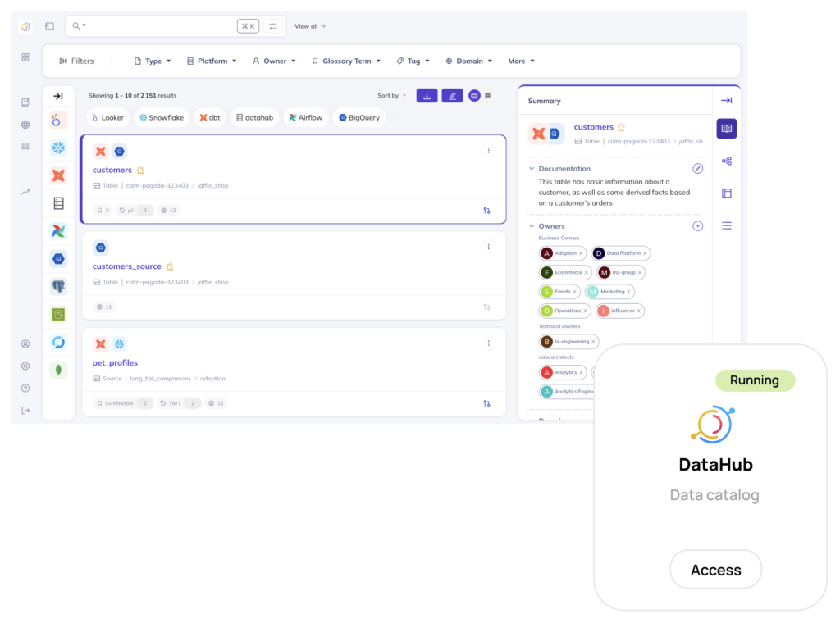Select the Airflow pinwheel icon in the browse sidebar

pos(58,230)
